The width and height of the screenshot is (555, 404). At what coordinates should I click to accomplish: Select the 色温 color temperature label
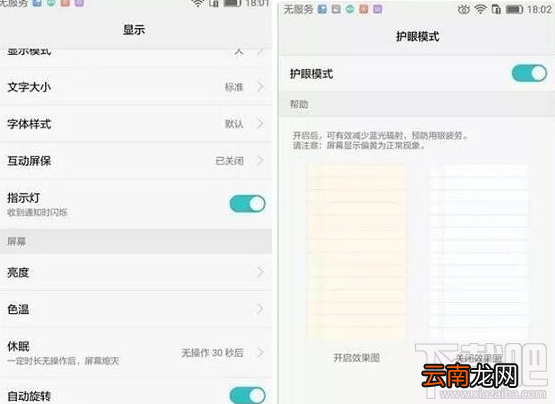[x=18, y=309]
